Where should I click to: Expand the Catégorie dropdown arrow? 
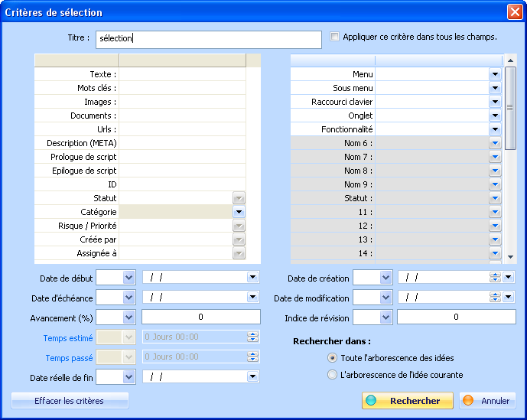point(239,212)
